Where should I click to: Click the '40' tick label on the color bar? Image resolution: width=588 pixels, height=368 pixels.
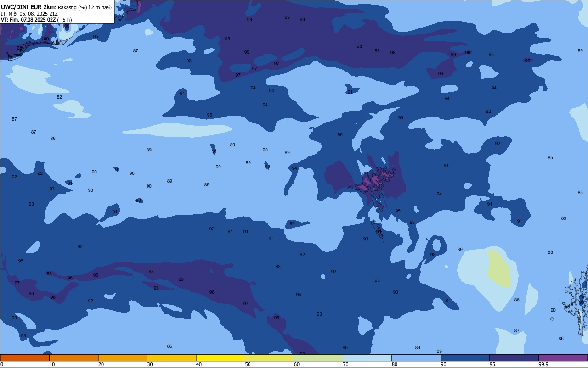199,364
